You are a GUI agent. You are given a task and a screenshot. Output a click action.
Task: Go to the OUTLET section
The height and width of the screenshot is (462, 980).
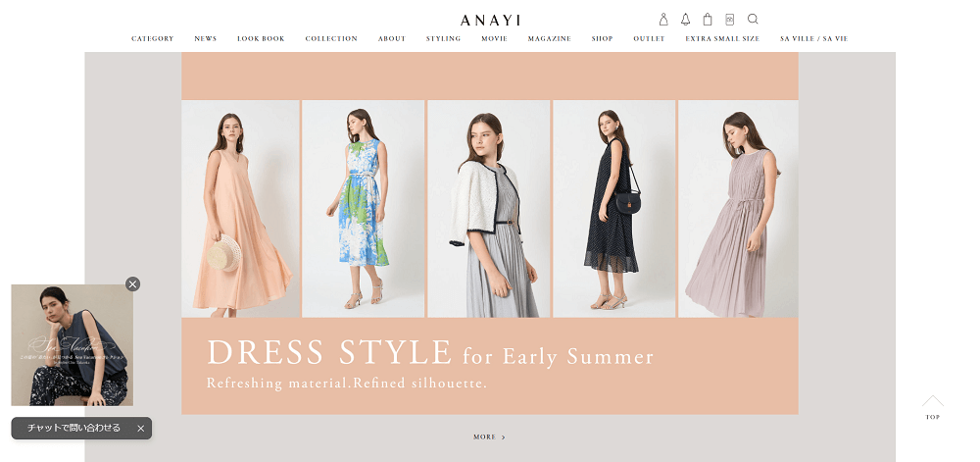(x=649, y=39)
